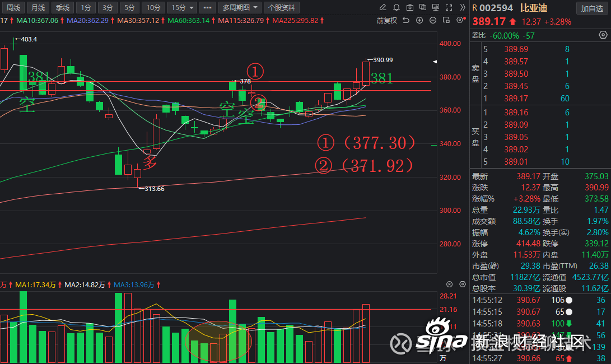Click sell level 2 price 389.45
611x364 pixels.
click(x=516, y=86)
